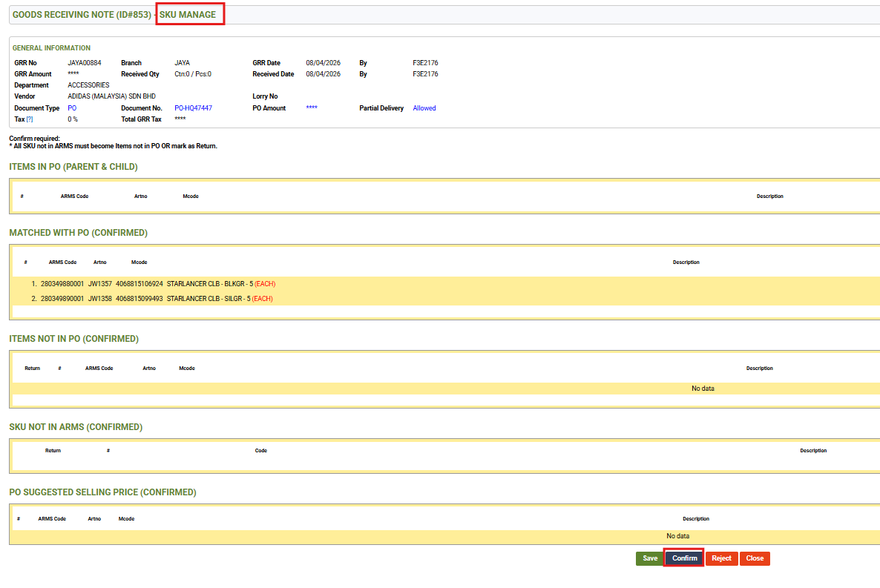Open the PO document type link
This screenshot has width=880, height=588.
(72, 108)
